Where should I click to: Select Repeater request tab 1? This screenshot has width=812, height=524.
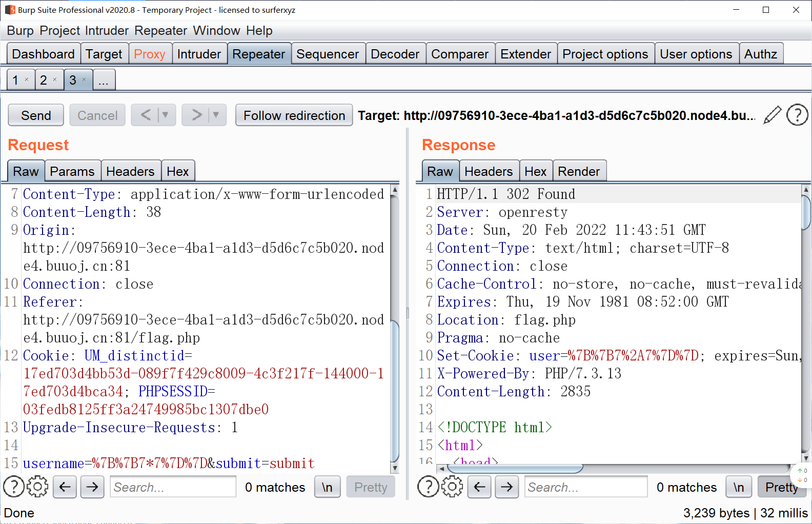(15, 79)
